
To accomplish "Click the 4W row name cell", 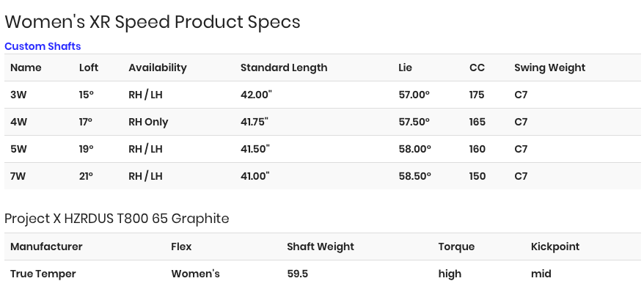I will 18,122.
